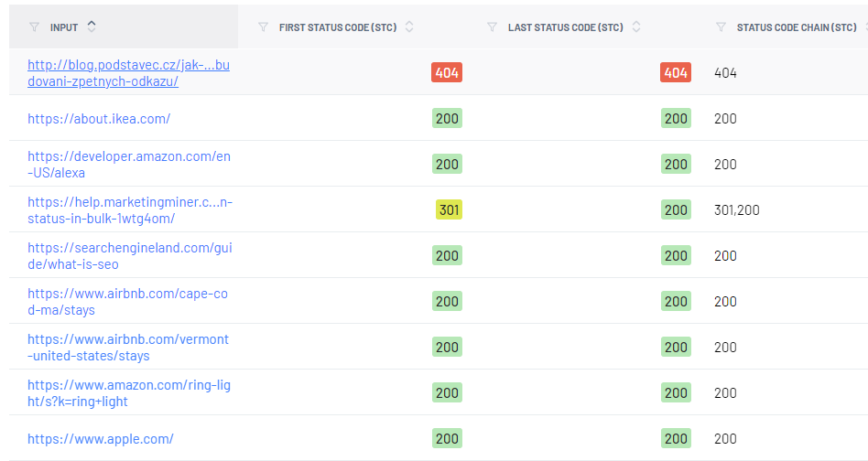Viewport: 868px width, 461px height.
Task: Open the amazon ring-light search link
Action: 129,393
